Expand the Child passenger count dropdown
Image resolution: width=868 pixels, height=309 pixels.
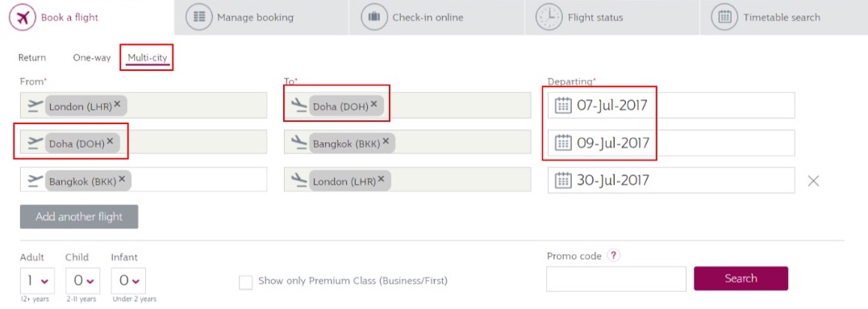pyautogui.click(x=82, y=281)
